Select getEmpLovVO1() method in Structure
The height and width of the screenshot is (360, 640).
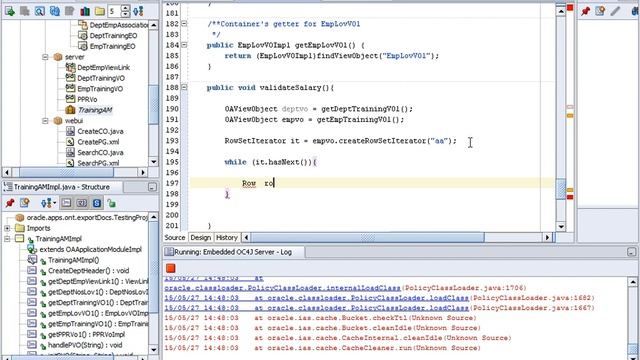point(98,313)
